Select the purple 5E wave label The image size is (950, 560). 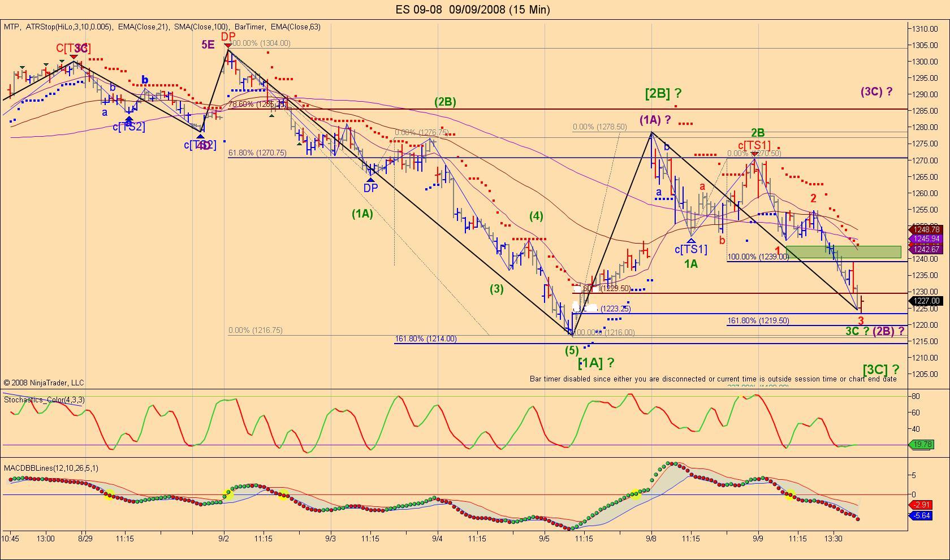[208, 44]
